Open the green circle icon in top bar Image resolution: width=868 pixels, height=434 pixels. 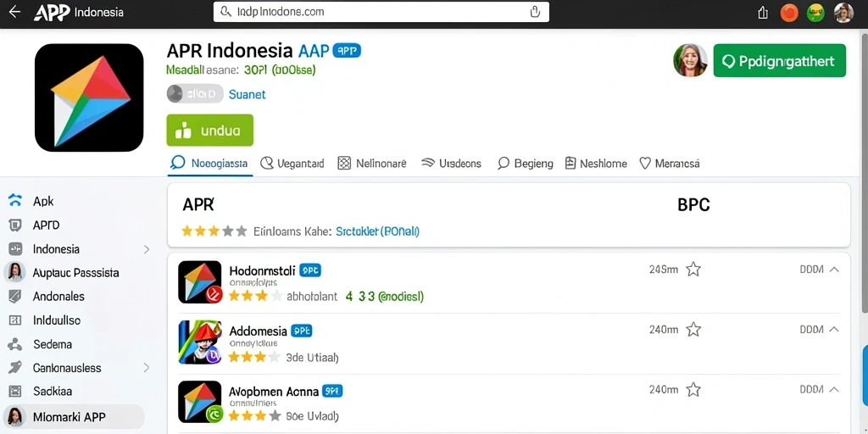(x=815, y=13)
